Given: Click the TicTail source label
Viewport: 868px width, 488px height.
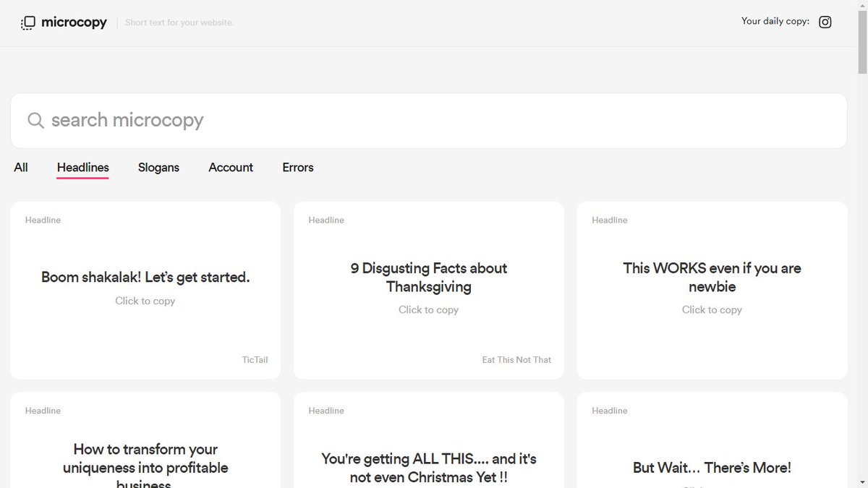Looking at the screenshot, I should point(255,359).
